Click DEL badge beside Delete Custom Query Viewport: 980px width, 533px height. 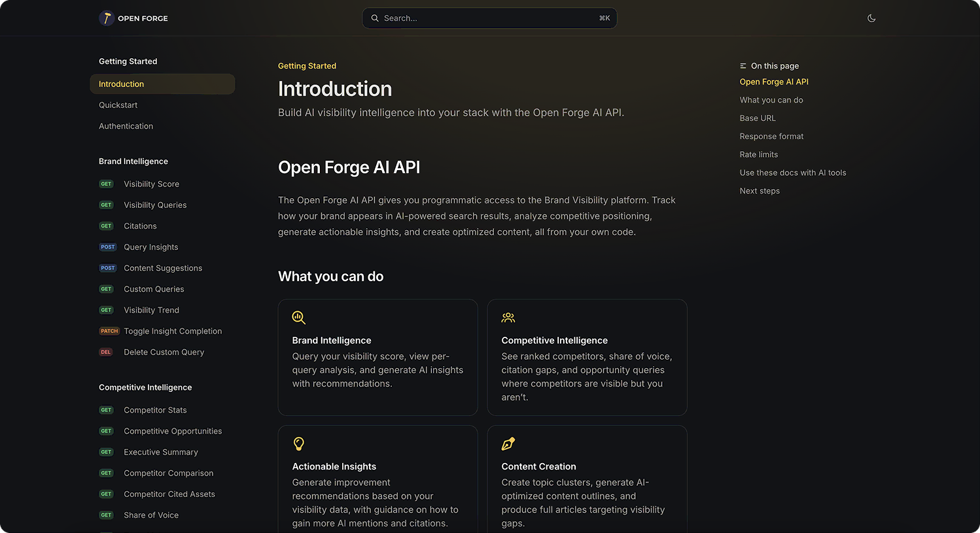point(106,352)
